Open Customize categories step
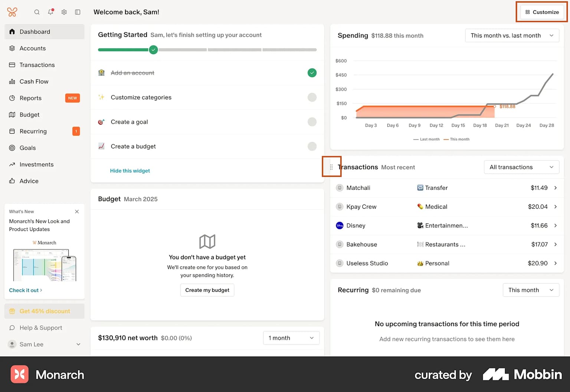This screenshot has width=570, height=392. pyautogui.click(x=207, y=97)
